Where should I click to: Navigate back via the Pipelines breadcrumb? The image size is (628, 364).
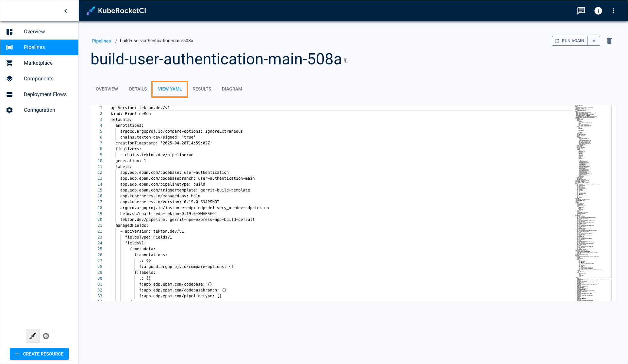click(101, 41)
